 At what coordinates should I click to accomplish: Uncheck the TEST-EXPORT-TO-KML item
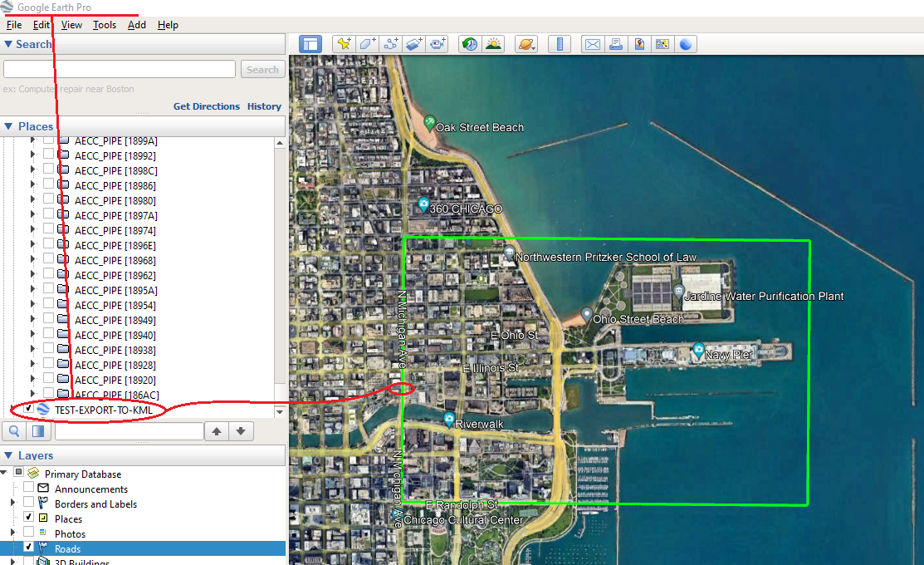pyautogui.click(x=28, y=409)
